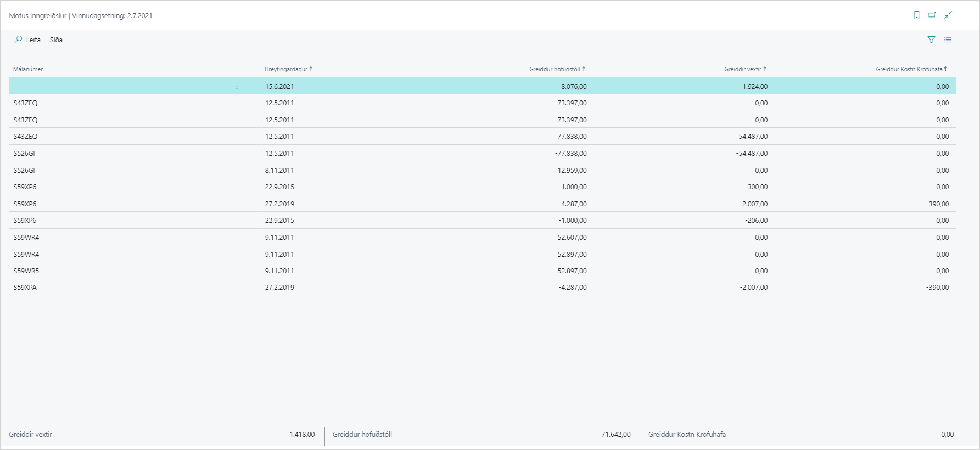The width and height of the screenshot is (980, 450).
Task: Click the Leita magnifier search icon
Action: 18,40
